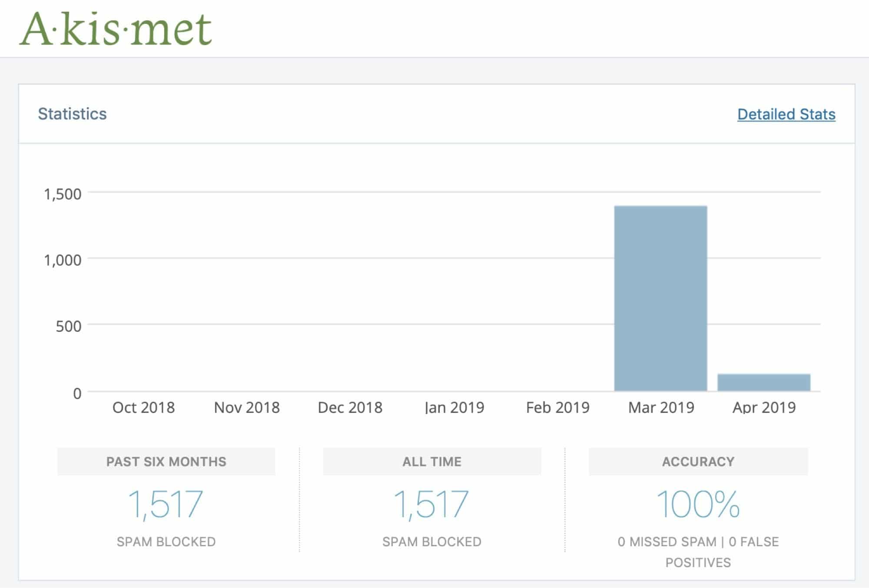Click the Past Six Months header

pos(166,461)
